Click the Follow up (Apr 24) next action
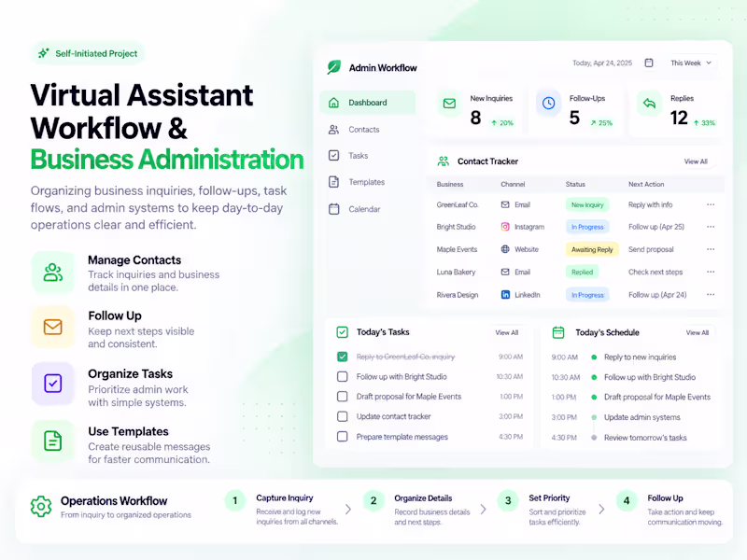The width and height of the screenshot is (747, 560). (657, 295)
